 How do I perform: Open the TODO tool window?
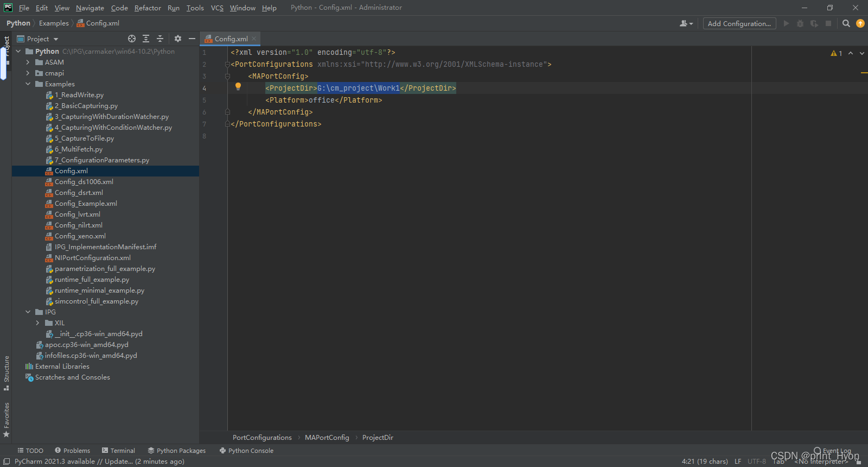click(x=30, y=451)
